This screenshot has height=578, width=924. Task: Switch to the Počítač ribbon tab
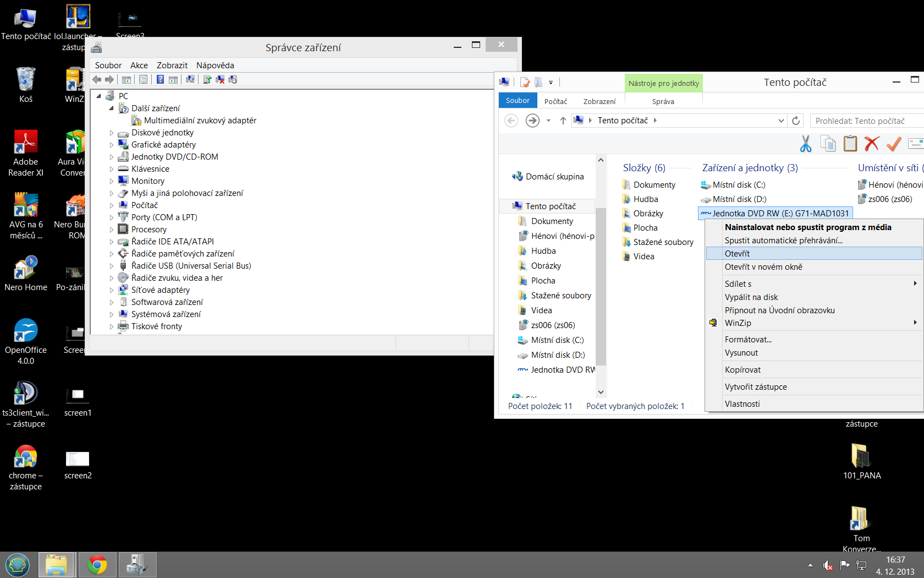click(x=555, y=101)
